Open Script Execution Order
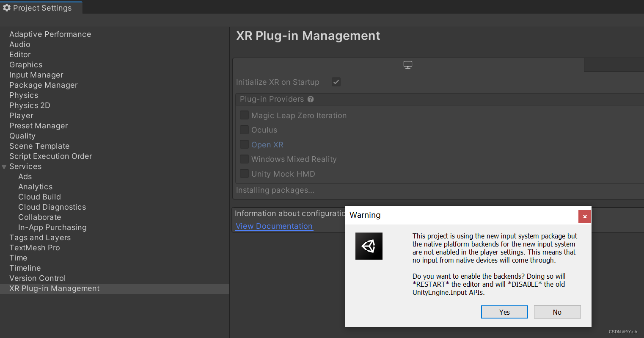 click(51, 156)
